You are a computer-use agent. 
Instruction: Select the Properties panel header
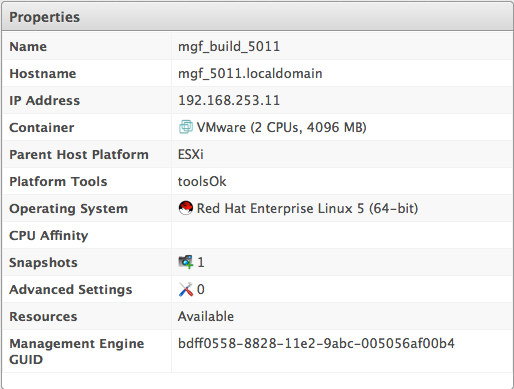257,17
